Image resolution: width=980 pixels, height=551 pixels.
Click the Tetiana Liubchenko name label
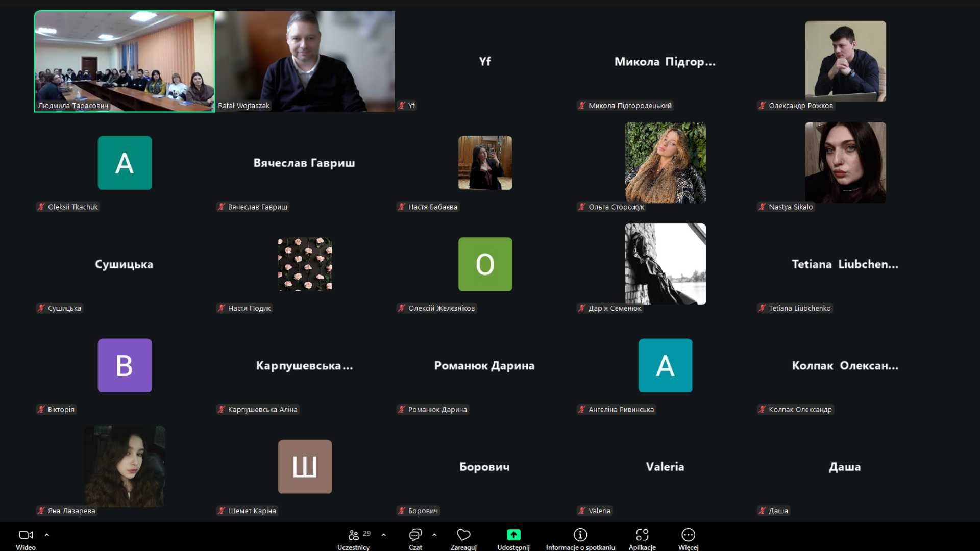pos(799,308)
